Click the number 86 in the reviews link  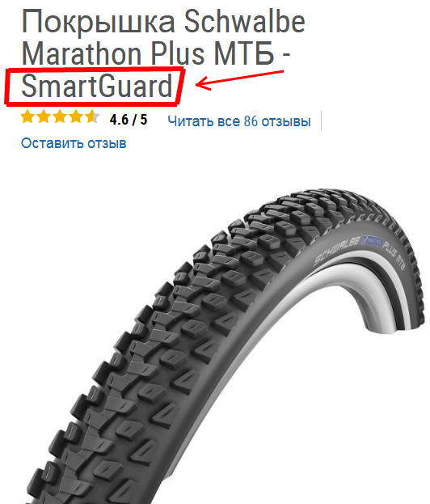tap(251, 121)
